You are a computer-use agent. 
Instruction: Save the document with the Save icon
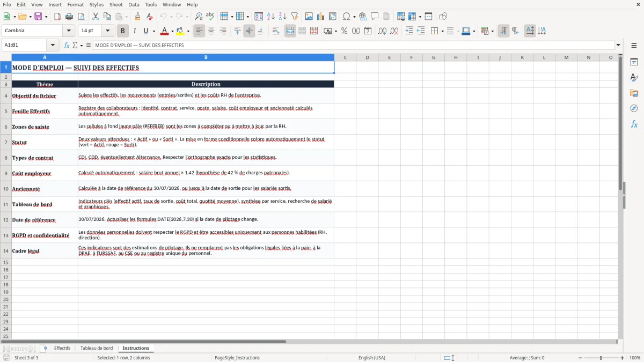tap(39, 17)
